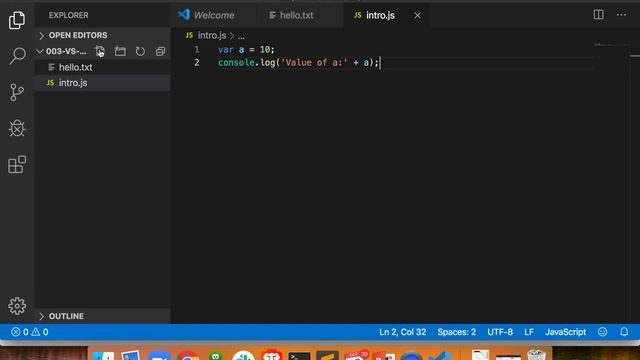Change indentation via Spaces: 2

456,332
